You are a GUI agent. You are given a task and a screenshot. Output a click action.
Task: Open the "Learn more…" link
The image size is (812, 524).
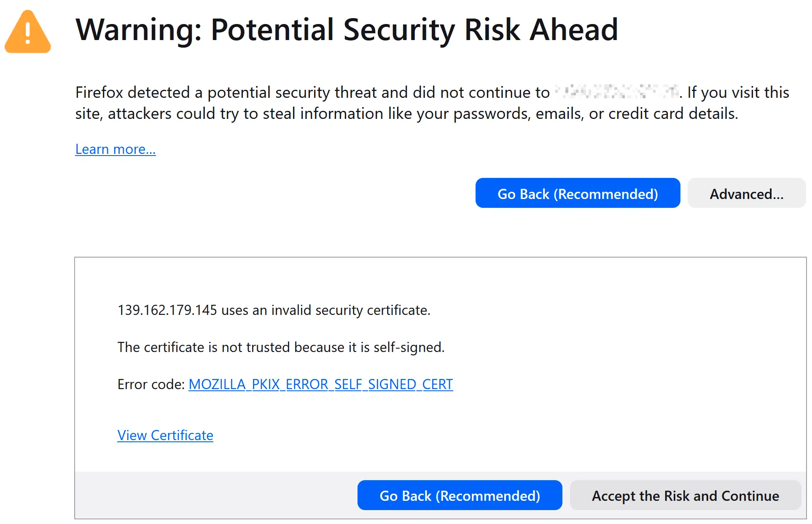coord(116,149)
